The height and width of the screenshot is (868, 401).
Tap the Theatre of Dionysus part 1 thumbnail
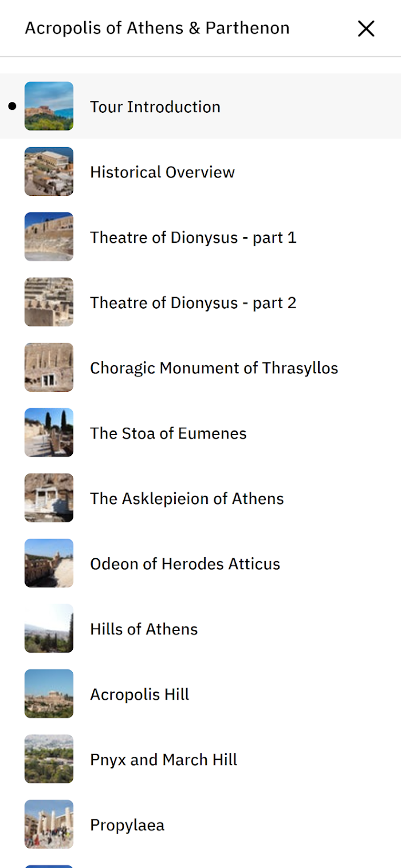(49, 236)
